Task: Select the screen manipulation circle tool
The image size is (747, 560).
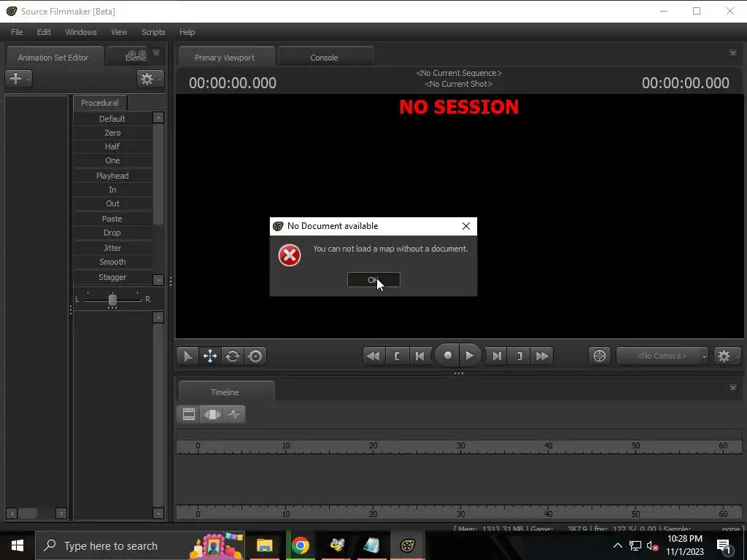Action: pos(255,356)
